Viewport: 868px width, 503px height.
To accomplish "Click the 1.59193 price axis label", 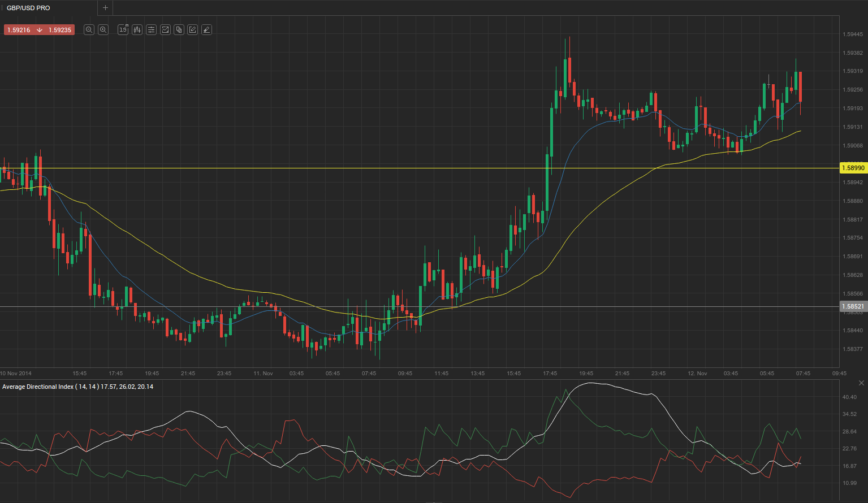I will tap(853, 109).
